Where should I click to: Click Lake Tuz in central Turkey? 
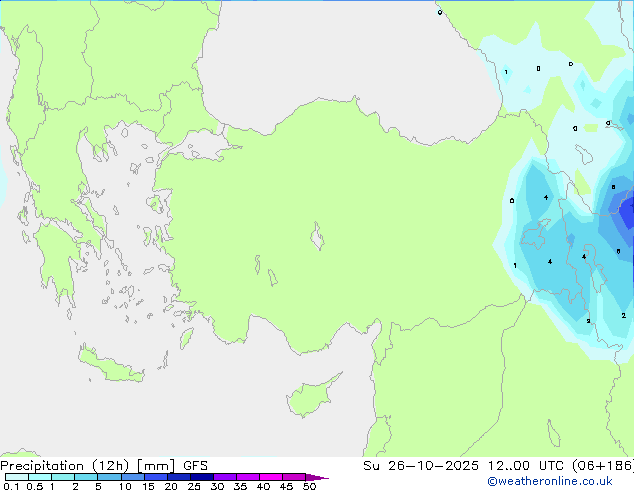317,236
